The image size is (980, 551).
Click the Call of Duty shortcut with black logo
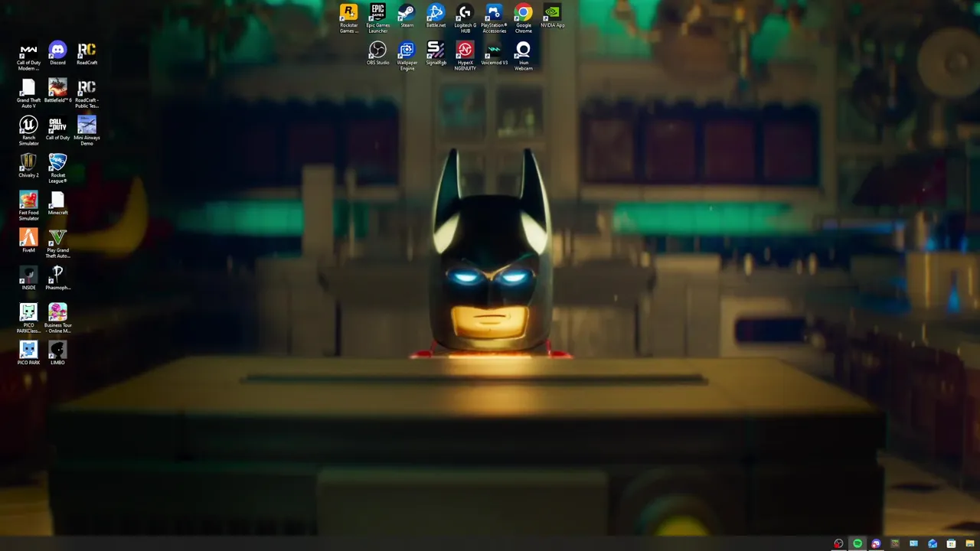tap(57, 129)
